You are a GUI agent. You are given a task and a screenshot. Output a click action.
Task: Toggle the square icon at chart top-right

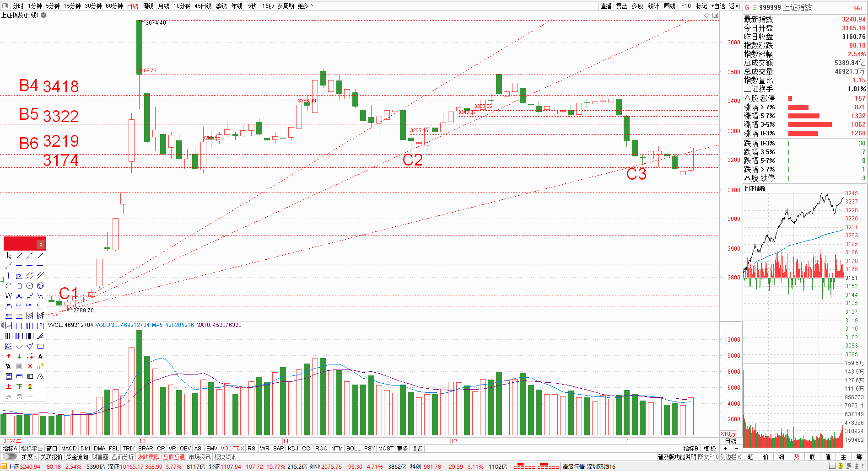pyautogui.click(x=715, y=15)
